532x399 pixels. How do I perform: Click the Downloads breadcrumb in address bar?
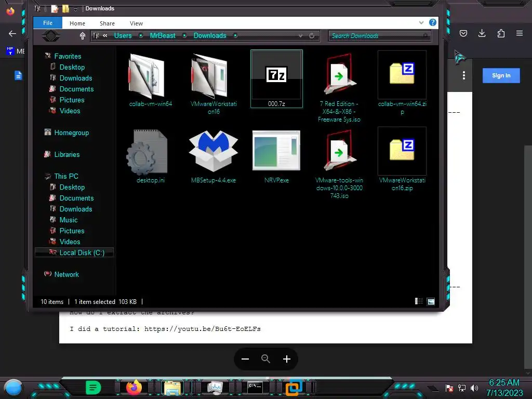tap(210, 36)
